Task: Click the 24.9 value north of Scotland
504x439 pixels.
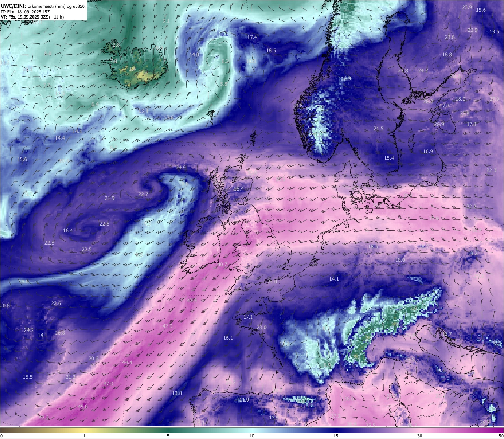Action: [x=181, y=167]
